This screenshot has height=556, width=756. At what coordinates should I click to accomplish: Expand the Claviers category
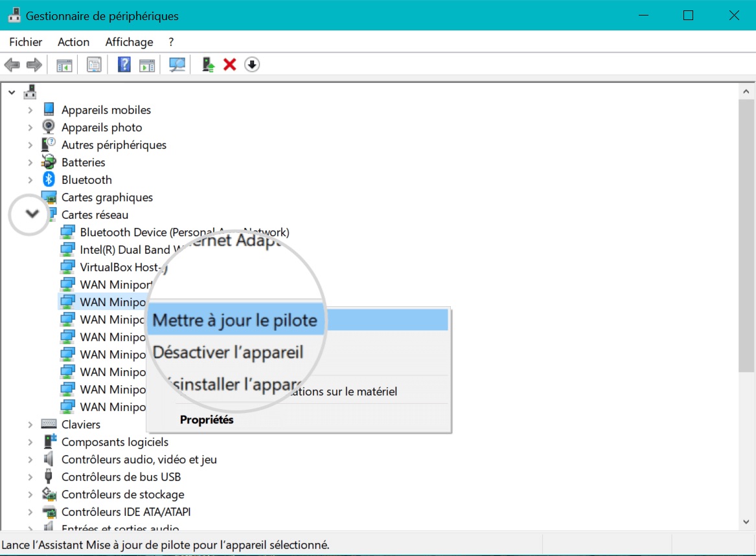point(30,425)
